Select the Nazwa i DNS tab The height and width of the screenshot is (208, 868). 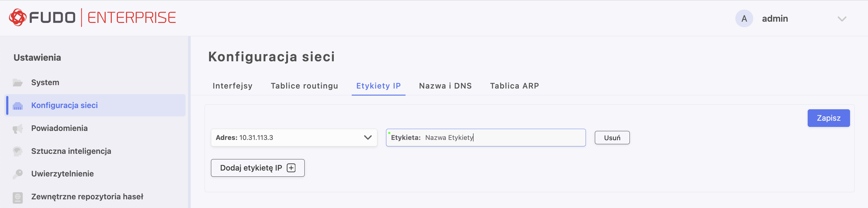pyautogui.click(x=445, y=86)
